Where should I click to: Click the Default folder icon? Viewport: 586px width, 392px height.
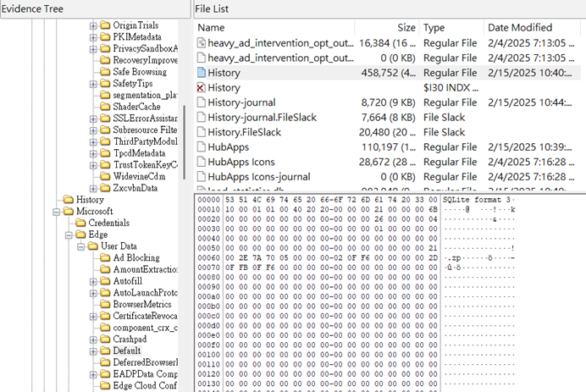click(x=105, y=351)
